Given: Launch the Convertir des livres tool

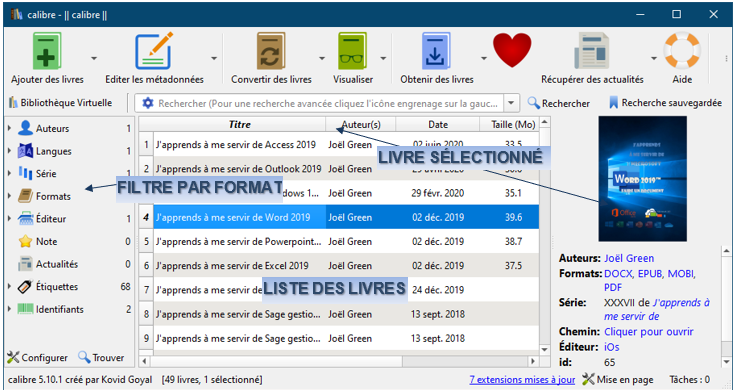Looking at the screenshot, I should click(271, 51).
